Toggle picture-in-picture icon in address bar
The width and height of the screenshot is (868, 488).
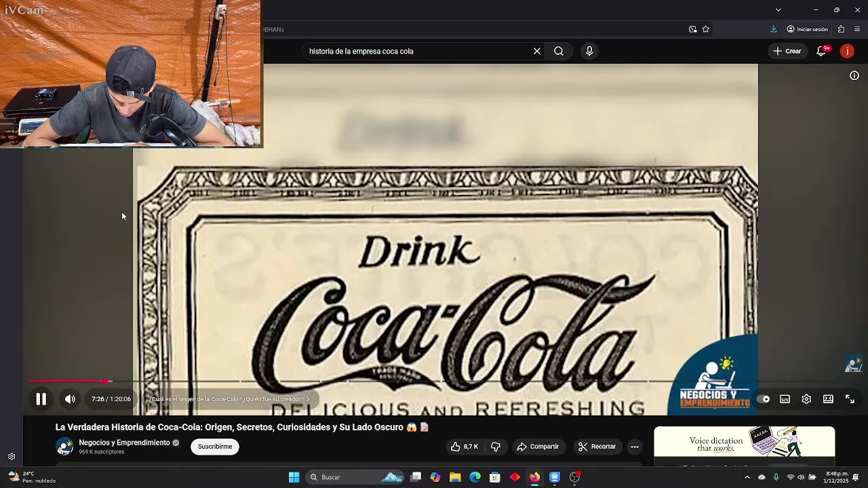692,29
